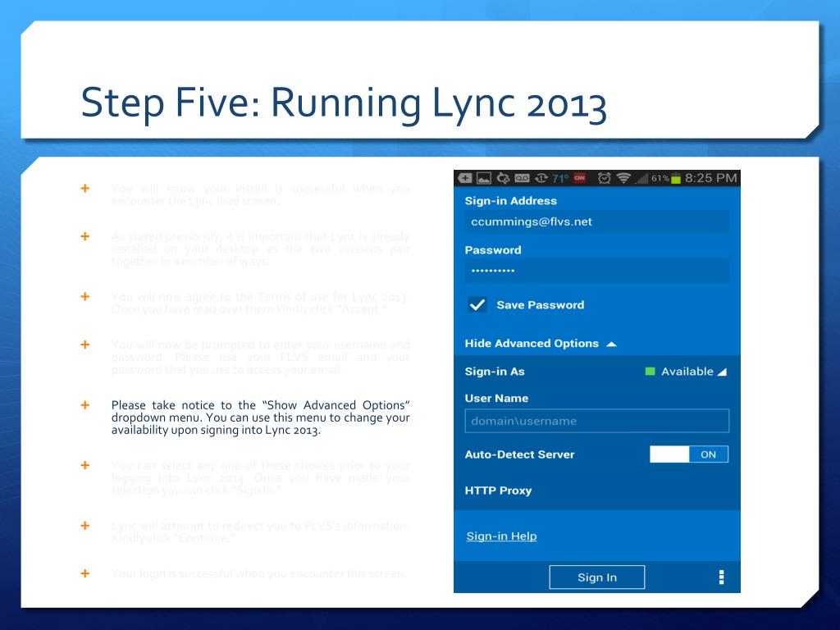
Task: Switch off Auto-Detect Server toggle
Action: [x=689, y=454]
